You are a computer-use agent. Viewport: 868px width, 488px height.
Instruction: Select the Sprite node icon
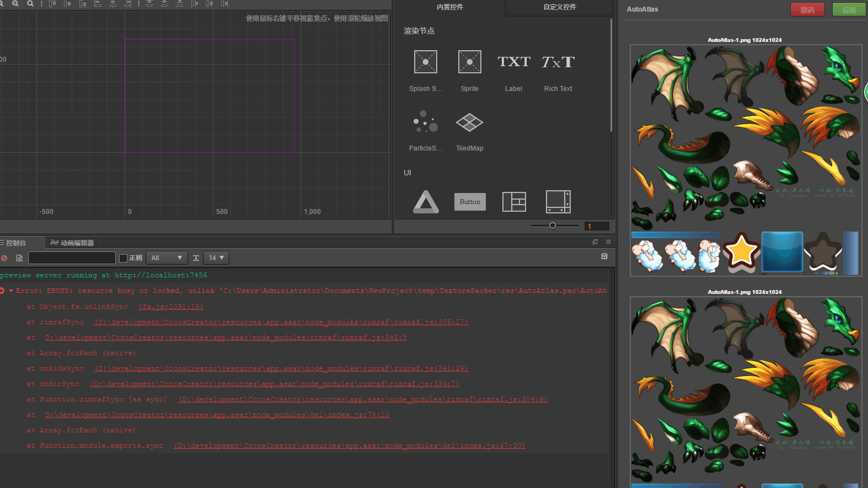(x=470, y=62)
